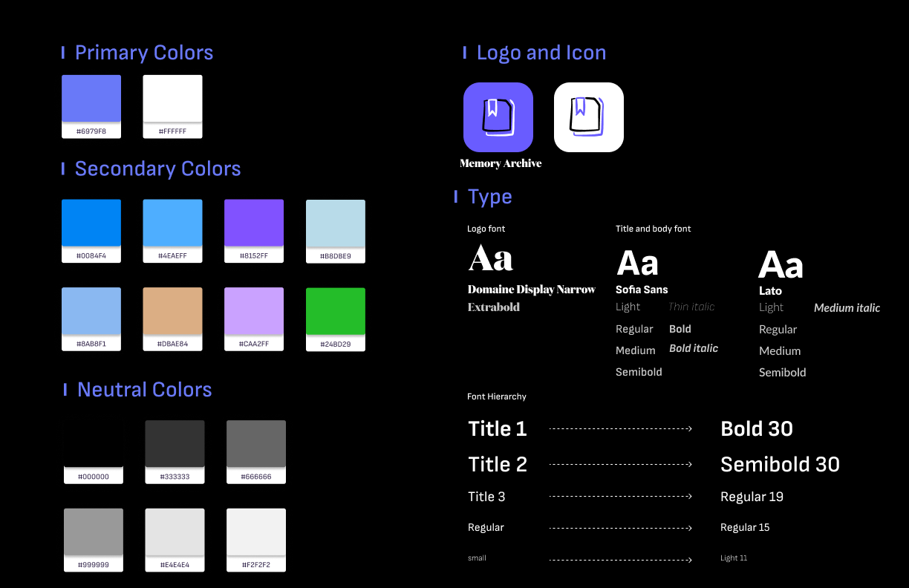909x588 pixels.
Task: Click the Neutral Colors heading
Action: click(144, 390)
